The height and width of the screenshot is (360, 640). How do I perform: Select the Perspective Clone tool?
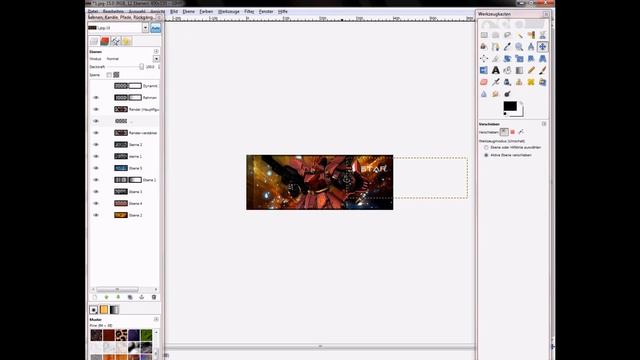click(x=542, y=82)
